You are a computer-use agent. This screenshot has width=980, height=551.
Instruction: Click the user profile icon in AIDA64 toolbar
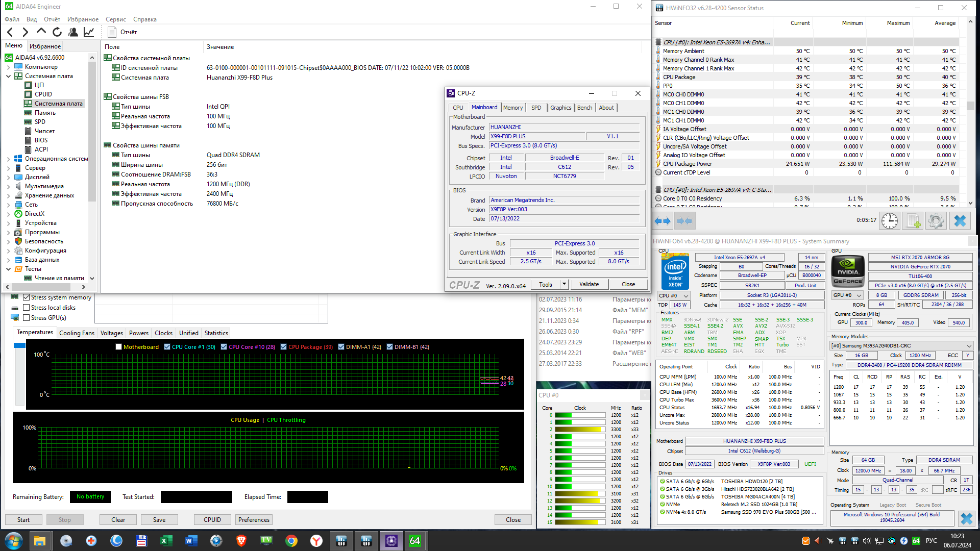point(73,32)
